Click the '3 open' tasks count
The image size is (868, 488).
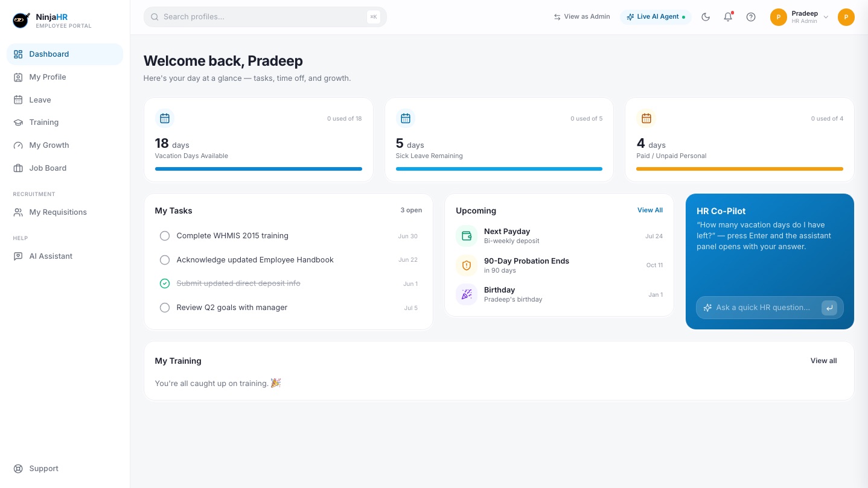tap(411, 211)
